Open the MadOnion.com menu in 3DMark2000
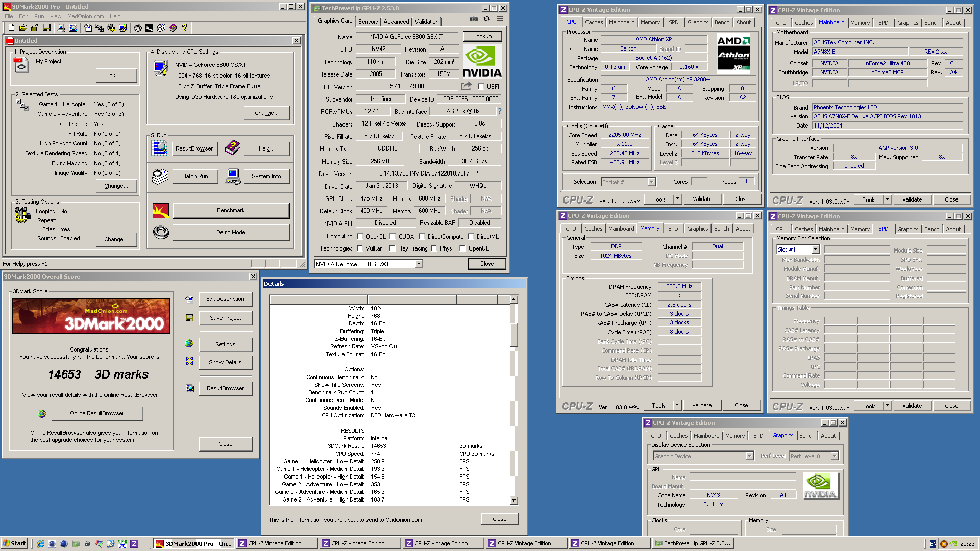The image size is (980, 551). [86, 16]
